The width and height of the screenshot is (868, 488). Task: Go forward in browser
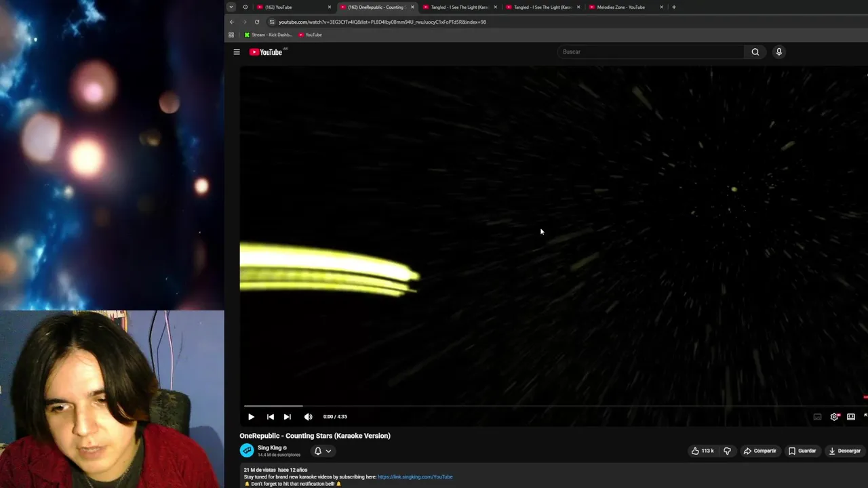244,22
